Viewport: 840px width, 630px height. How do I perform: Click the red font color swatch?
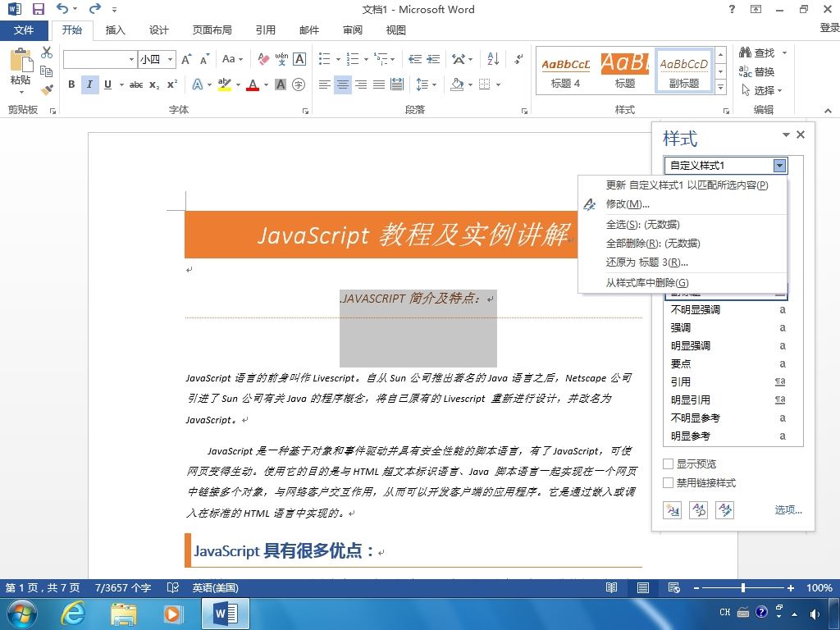click(253, 84)
